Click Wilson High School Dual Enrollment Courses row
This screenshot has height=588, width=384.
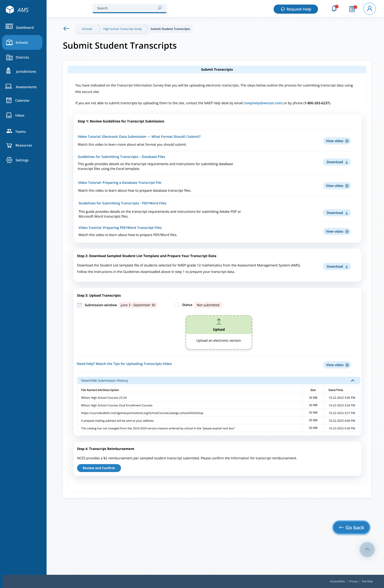pyautogui.click(x=219, y=405)
